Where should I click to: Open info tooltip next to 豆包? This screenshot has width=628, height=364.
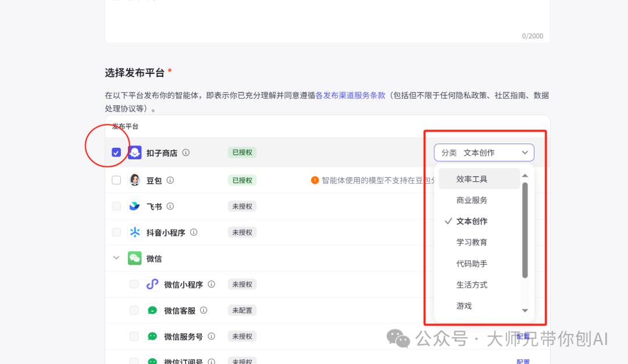[x=170, y=180]
